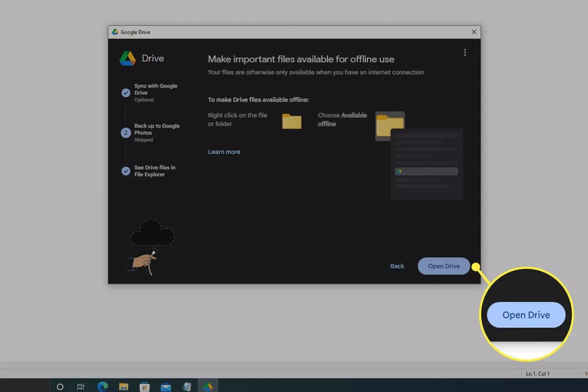This screenshot has width=588, height=392.
Task: Click the heading Make important files available for offline use
Action: pos(301,59)
